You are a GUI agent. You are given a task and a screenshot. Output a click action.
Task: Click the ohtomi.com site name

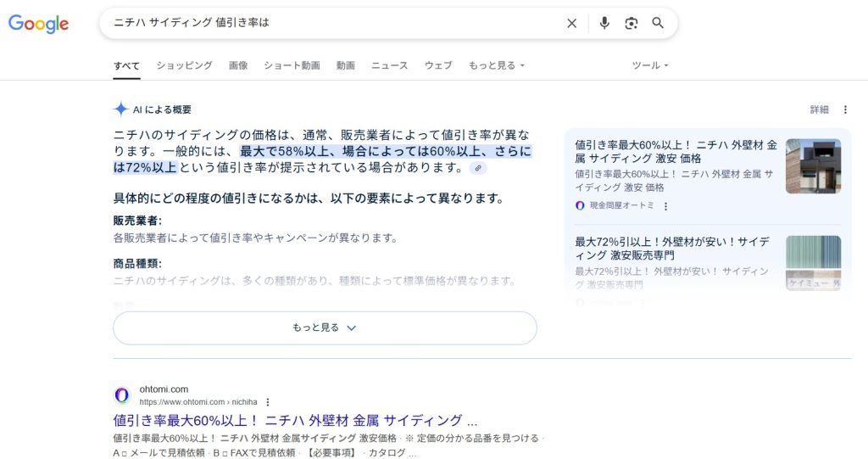click(164, 389)
